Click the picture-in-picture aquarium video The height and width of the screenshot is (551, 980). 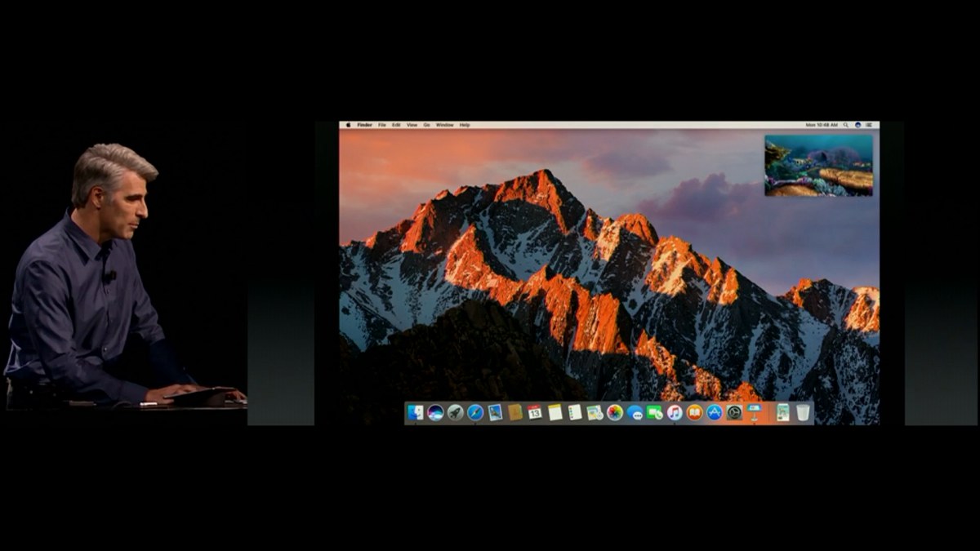(x=818, y=165)
